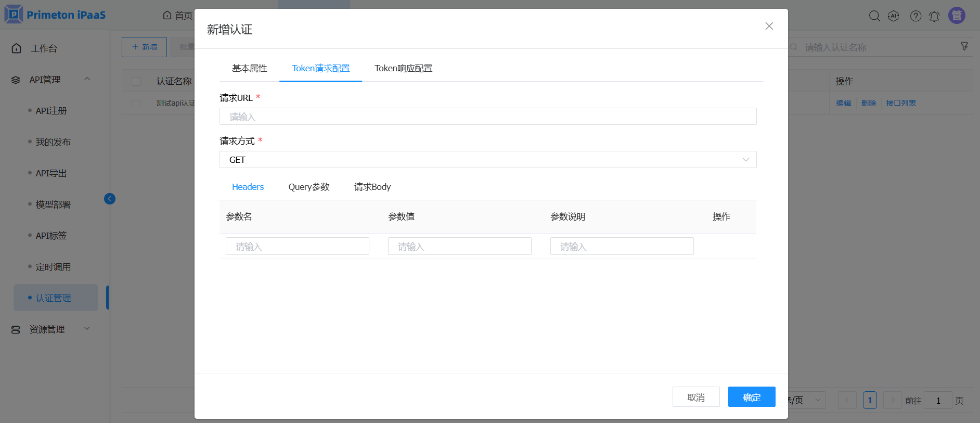Viewport: 980px width, 423px height.
Task: Open the notifications bell icon
Action: tap(934, 16)
